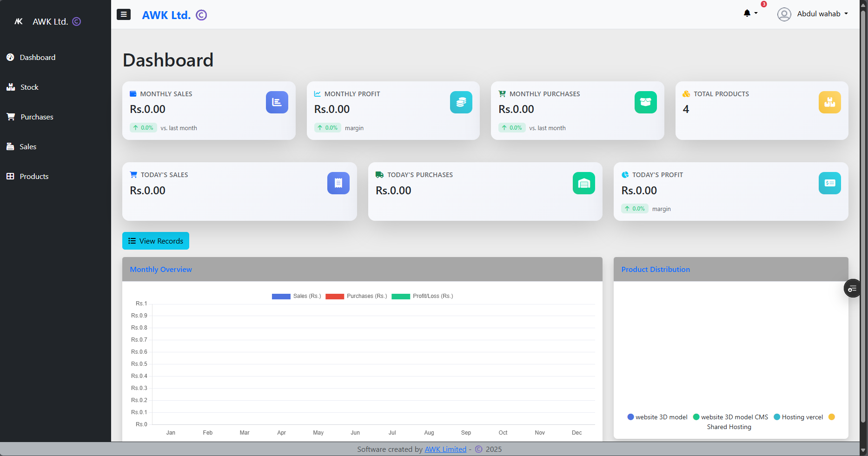Click the 0.0% badge in Monthly Sales card
Viewport: 868px width, 456px height.
143,128
